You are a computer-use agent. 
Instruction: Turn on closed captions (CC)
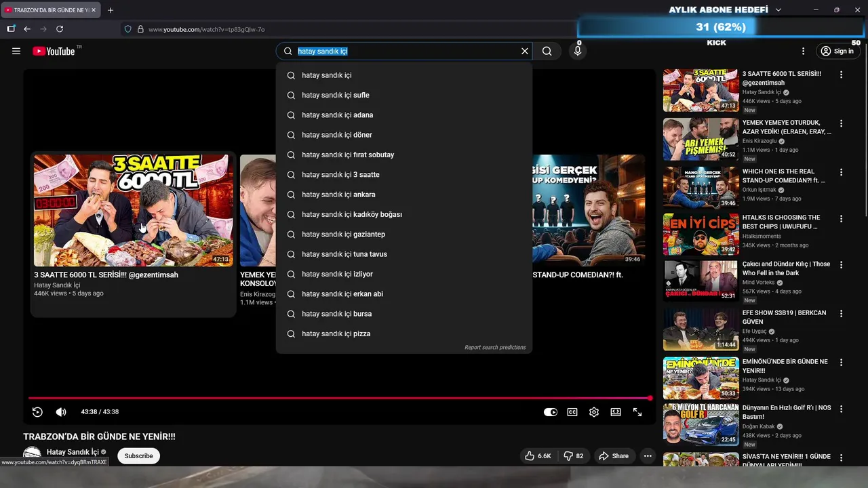point(572,412)
